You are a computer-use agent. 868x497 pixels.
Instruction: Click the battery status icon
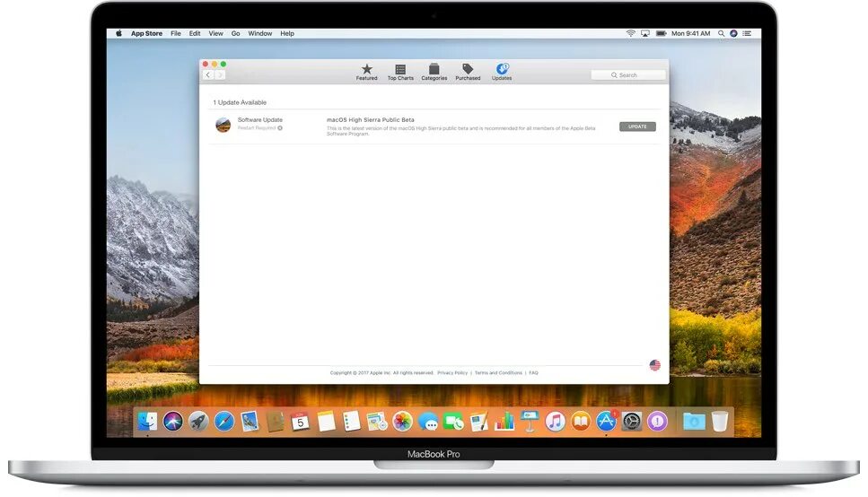(661, 33)
